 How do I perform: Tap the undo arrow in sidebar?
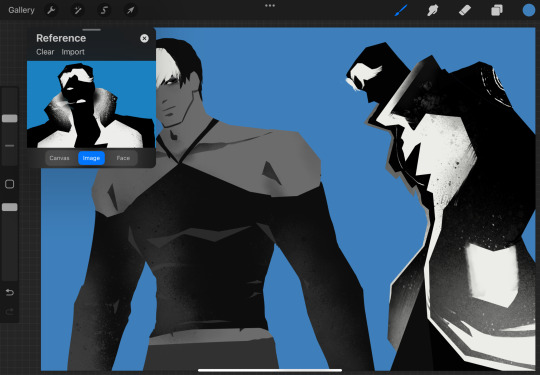tap(10, 293)
